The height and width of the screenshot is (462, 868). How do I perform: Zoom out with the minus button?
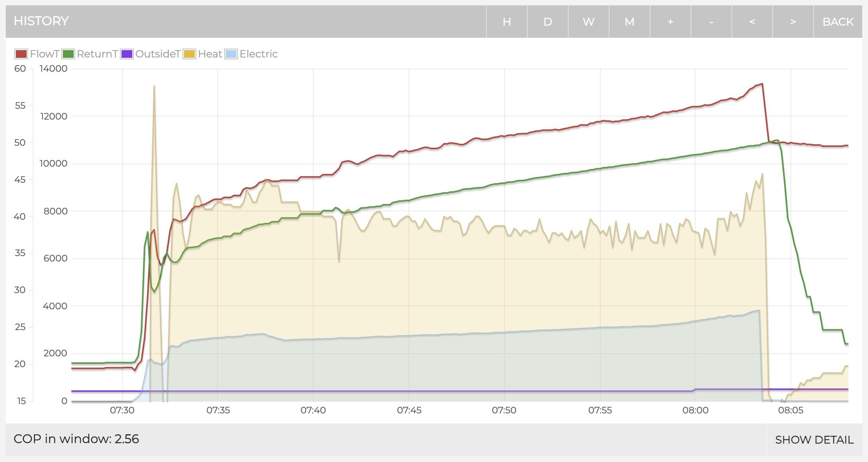pos(711,22)
